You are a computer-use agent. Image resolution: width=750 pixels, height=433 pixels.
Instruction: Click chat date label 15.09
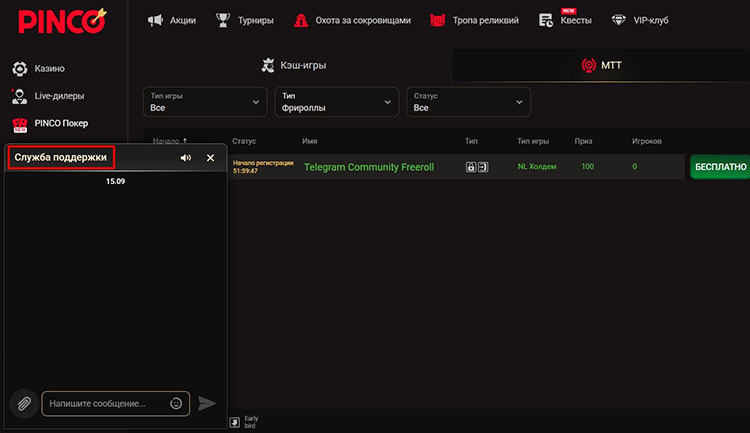pos(115,181)
